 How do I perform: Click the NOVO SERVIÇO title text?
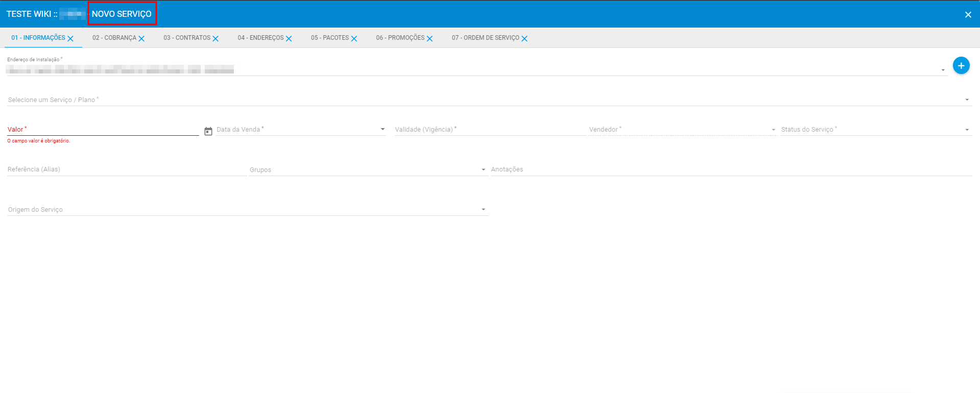[122, 14]
